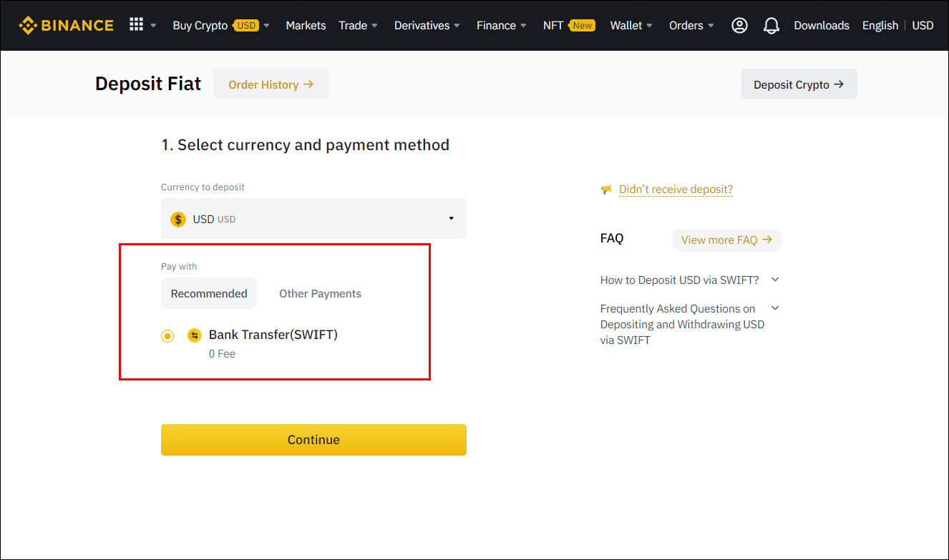Expand 'How to Deposit USD via SWIFT?' FAQ
The image size is (949, 560).
coord(690,280)
